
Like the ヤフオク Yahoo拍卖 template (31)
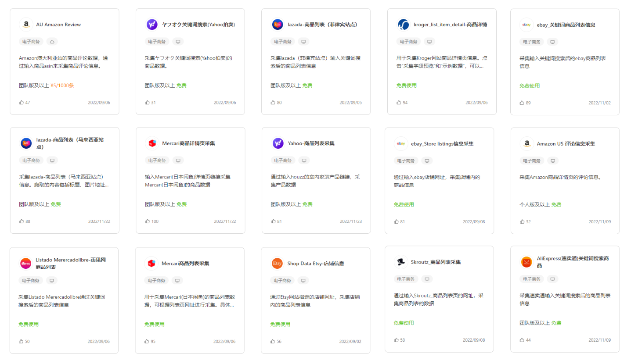tap(148, 103)
